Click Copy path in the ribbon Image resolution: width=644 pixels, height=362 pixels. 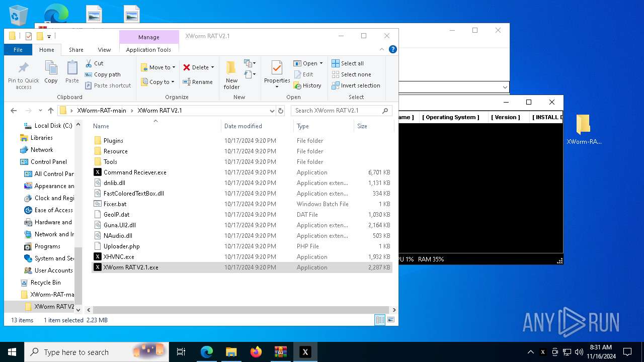click(103, 74)
